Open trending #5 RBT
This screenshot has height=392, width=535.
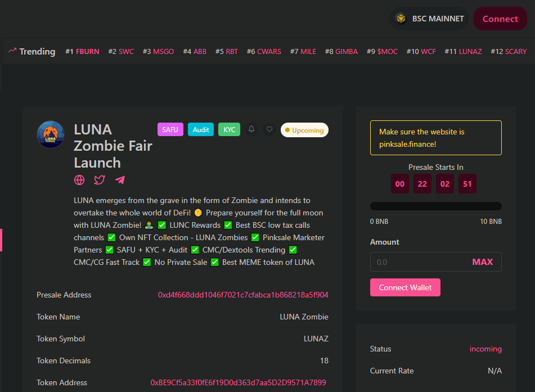[x=227, y=52]
